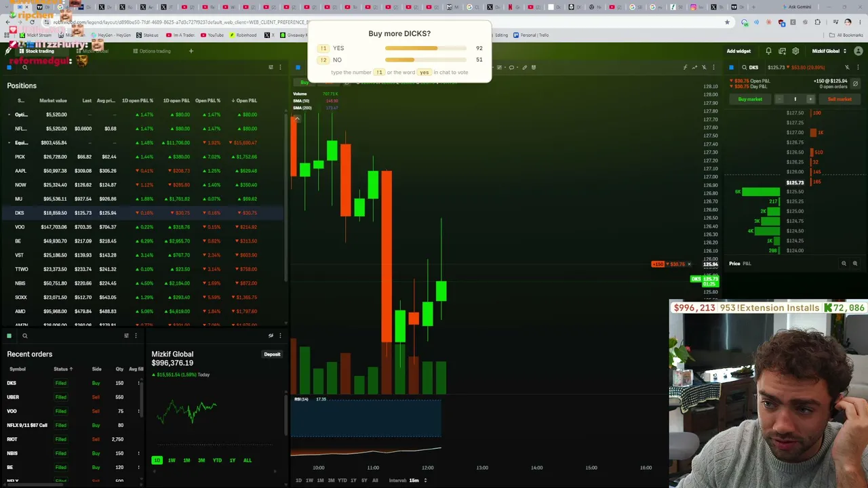
Task: Select the AAPL row in Positions
Action: (x=142, y=171)
